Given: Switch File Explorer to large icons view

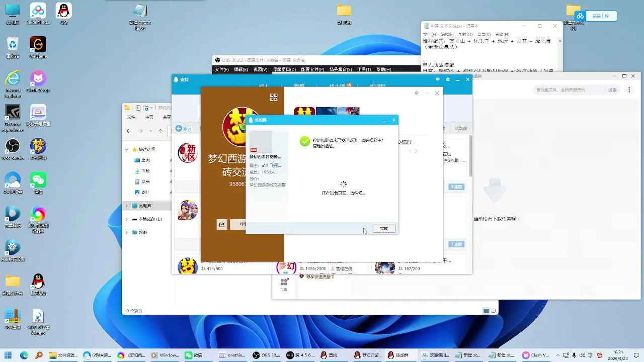Looking at the screenshot, I should 494,311.
